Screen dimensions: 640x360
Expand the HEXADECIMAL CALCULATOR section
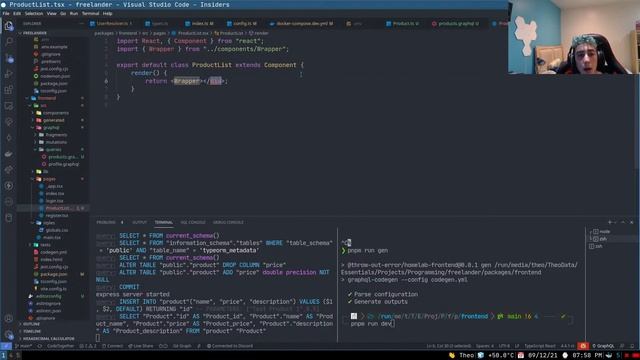click(x=48, y=339)
